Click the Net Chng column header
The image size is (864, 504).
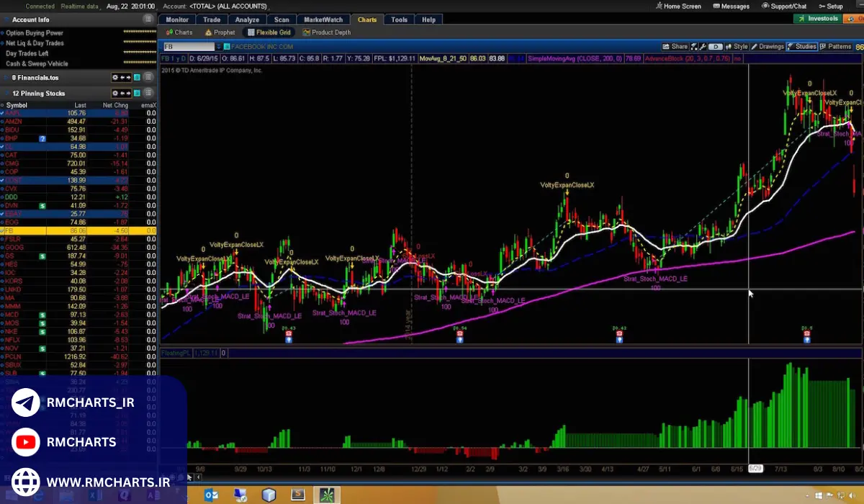(x=115, y=105)
